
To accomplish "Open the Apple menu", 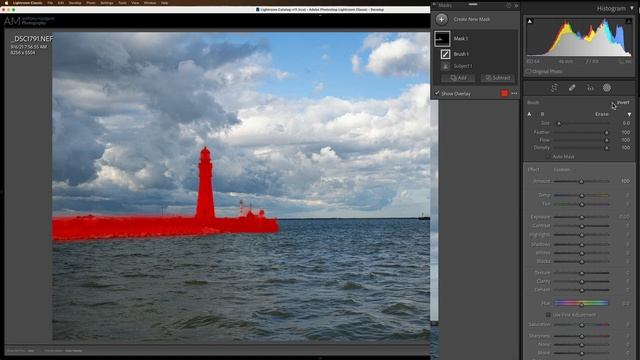I will point(6,3).
